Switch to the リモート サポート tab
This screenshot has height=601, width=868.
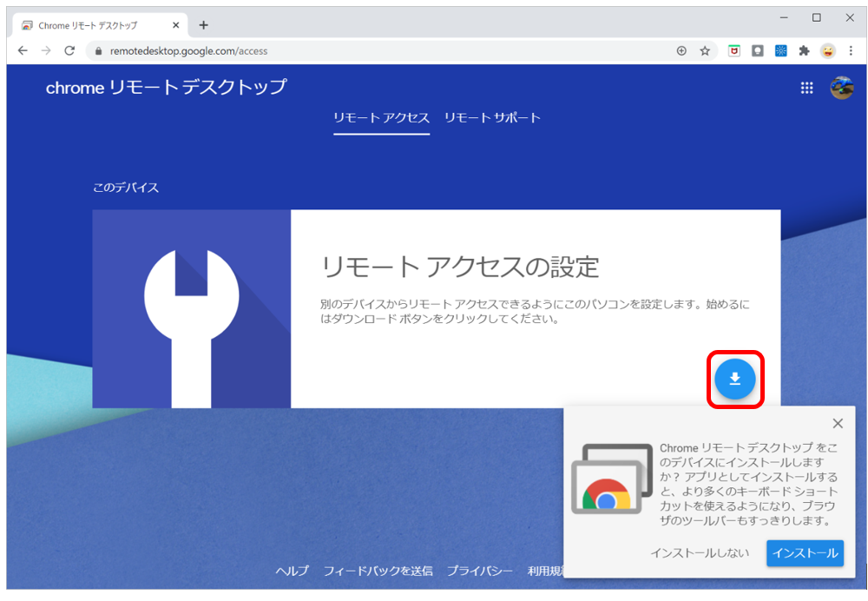(x=492, y=118)
